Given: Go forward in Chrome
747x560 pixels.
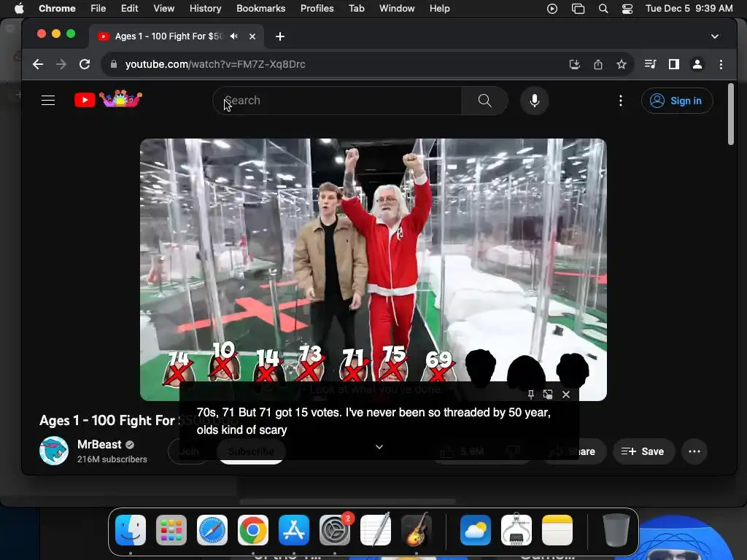Looking at the screenshot, I should coord(61,64).
